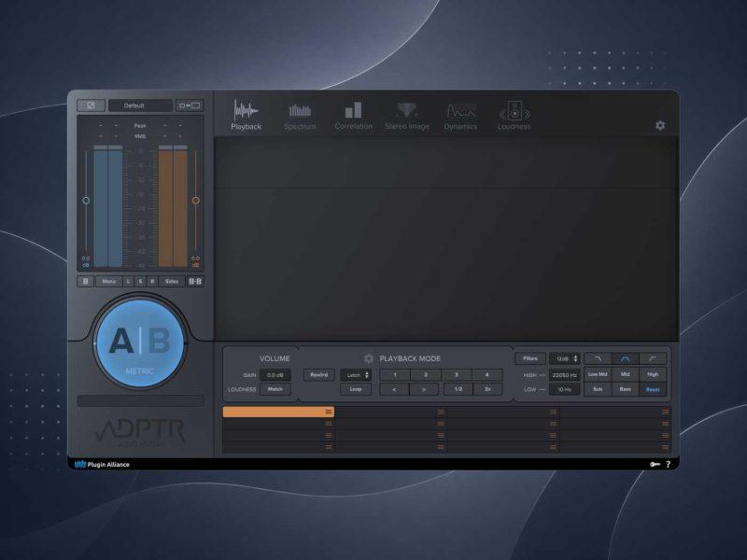747x560 pixels.
Task: Select the High filter band
Action: pyautogui.click(x=653, y=374)
